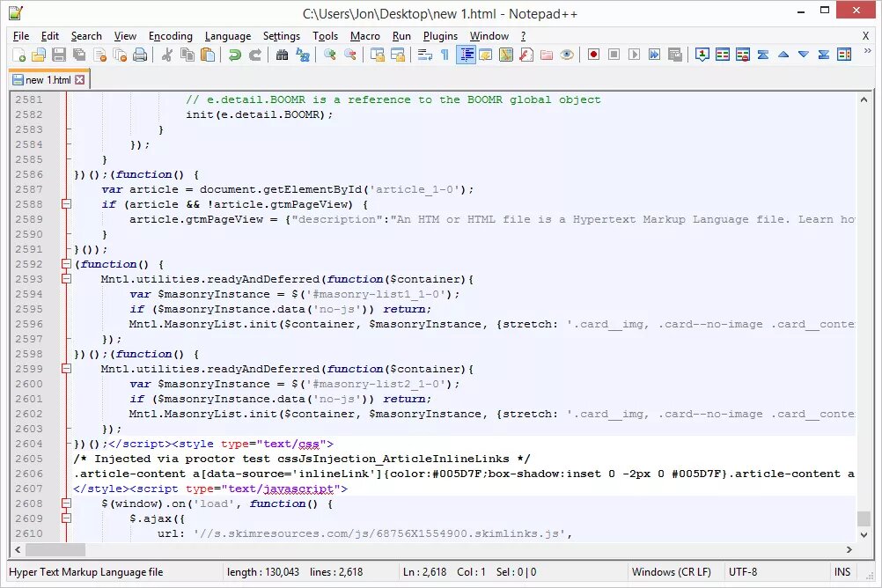Click the Playback macro icon
882x588 pixels.
click(634, 55)
